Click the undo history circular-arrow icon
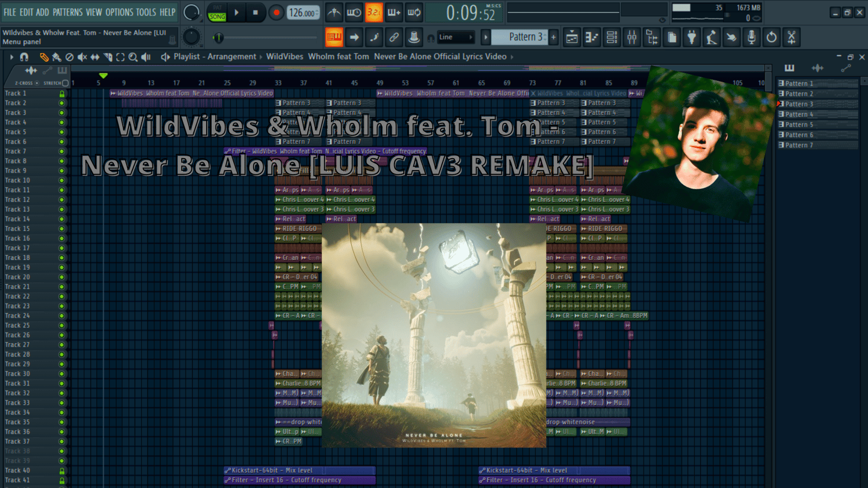 [771, 38]
